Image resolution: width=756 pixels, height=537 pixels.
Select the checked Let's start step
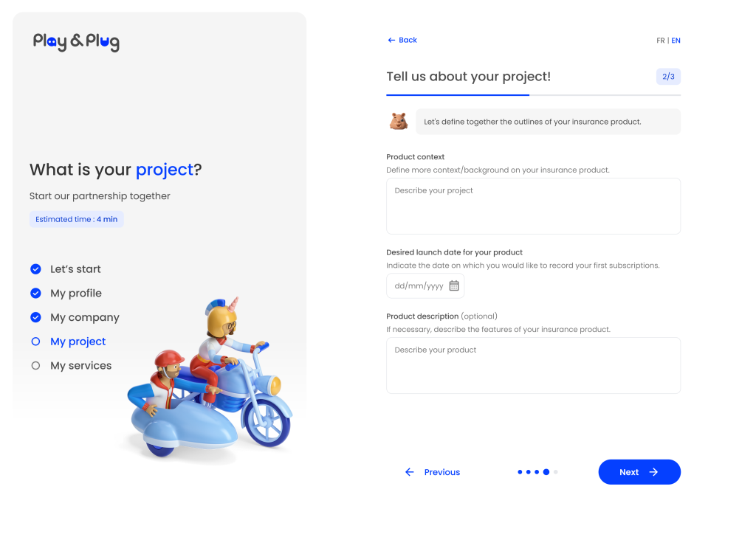point(35,269)
